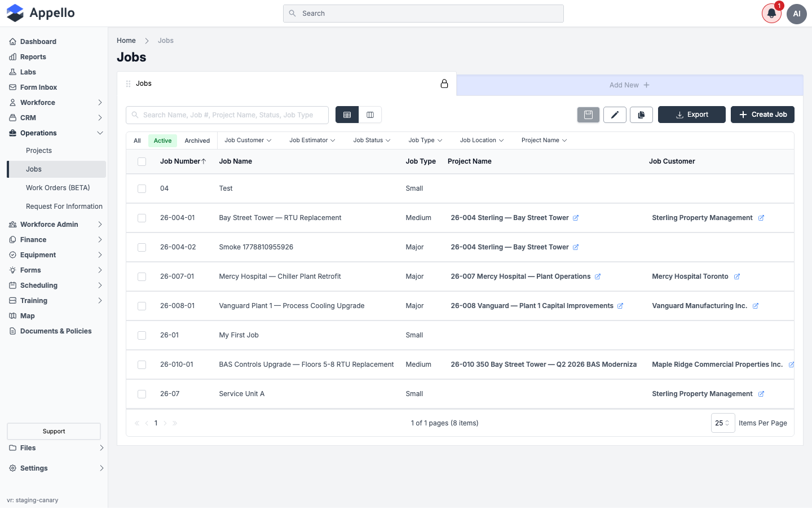Image resolution: width=812 pixels, height=518 pixels.
Task: Click the lock icon in Jobs tab
Action: (x=444, y=84)
